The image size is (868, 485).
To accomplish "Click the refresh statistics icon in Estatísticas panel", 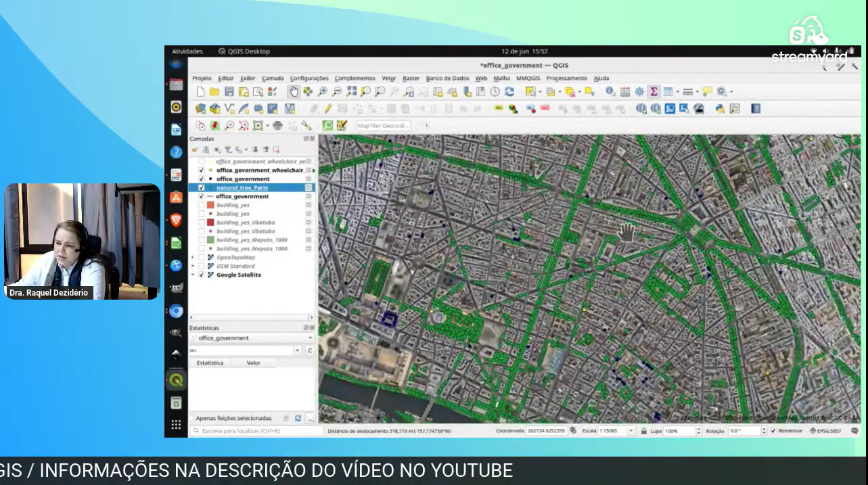I will (298, 419).
